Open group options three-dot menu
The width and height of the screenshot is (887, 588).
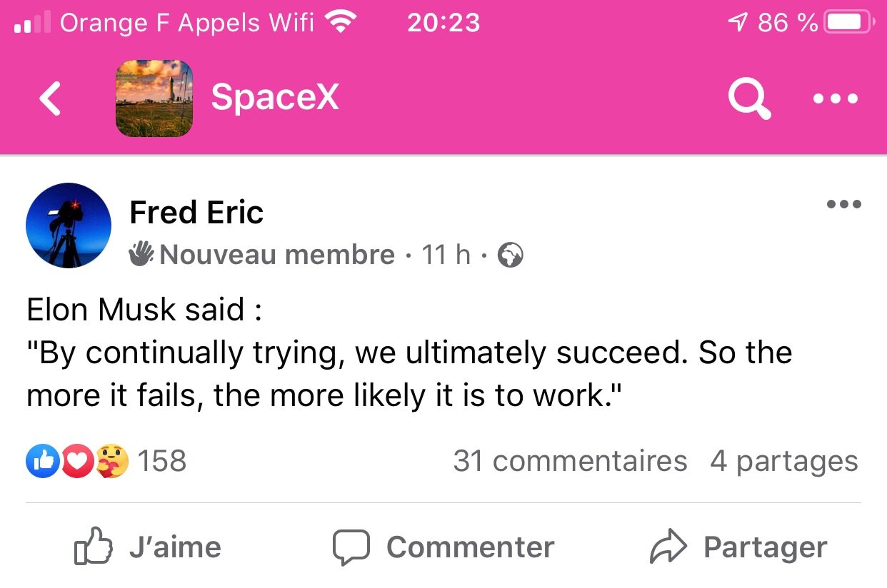click(836, 98)
